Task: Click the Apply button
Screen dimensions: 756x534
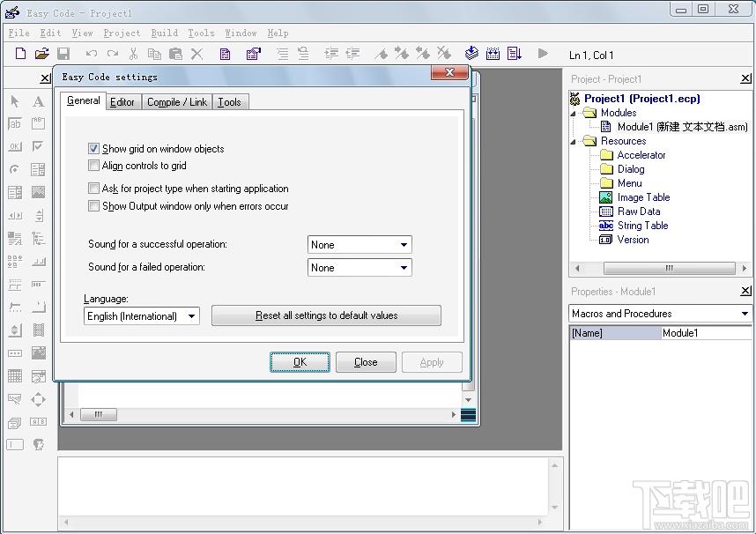Action: 432,362
